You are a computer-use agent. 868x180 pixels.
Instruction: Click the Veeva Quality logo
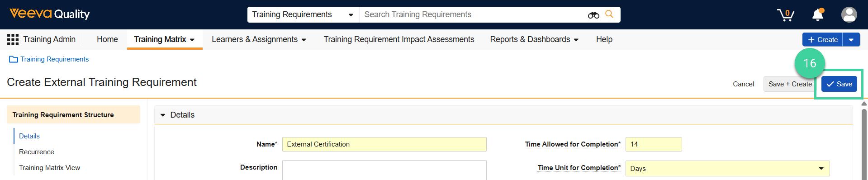pyautogui.click(x=50, y=14)
